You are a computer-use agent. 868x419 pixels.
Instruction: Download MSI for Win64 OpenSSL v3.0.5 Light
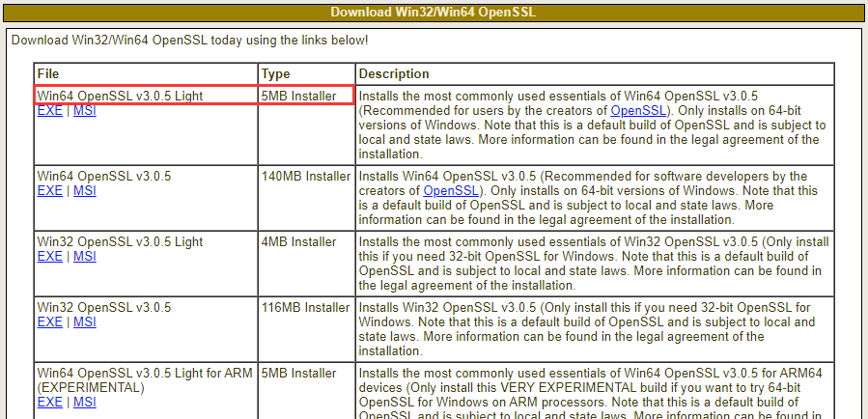(85, 111)
